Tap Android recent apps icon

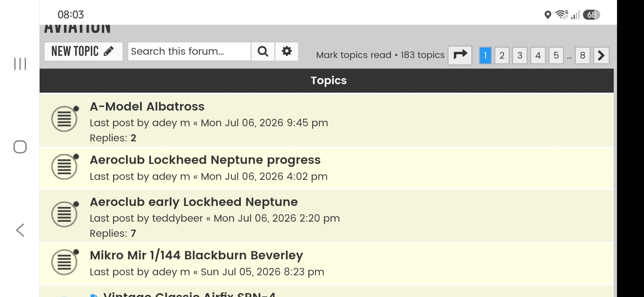click(x=20, y=64)
